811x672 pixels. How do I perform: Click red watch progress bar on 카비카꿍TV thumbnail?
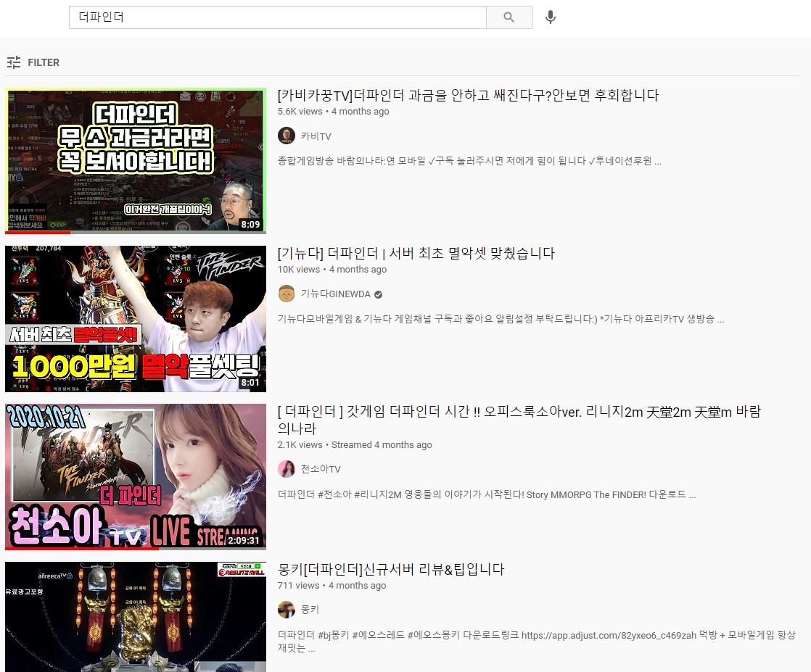(x=38, y=233)
